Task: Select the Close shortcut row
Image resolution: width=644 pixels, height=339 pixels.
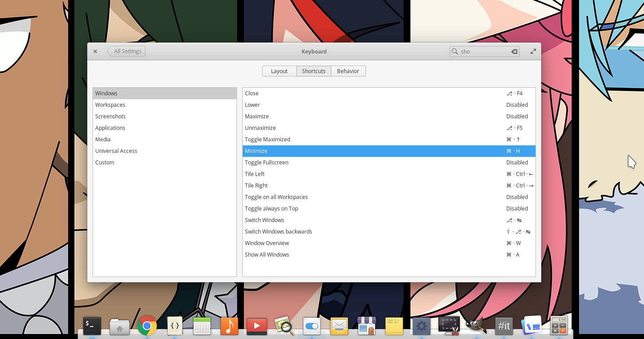Action: pos(389,93)
